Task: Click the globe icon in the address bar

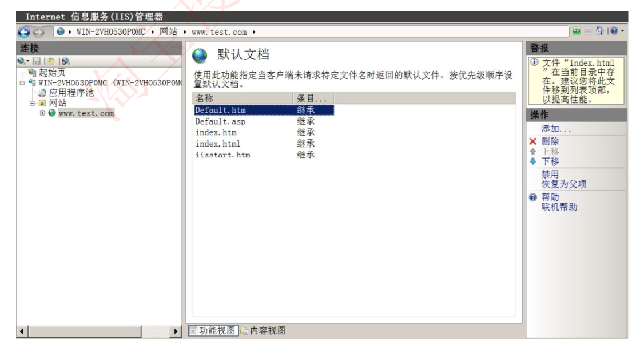Action: click(61, 31)
